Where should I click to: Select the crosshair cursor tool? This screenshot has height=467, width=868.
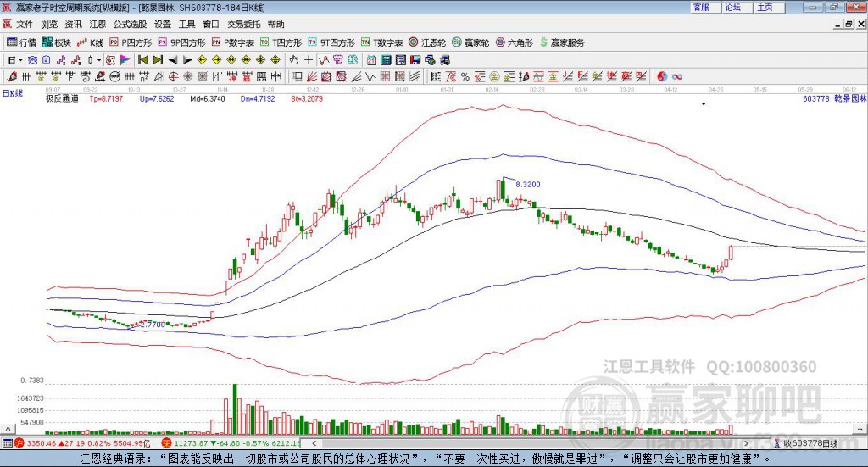coord(309,60)
